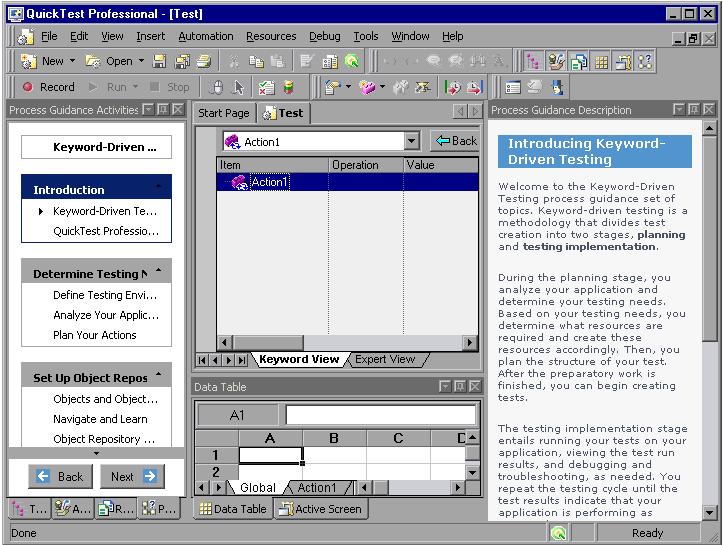Select Navigate and Learn topic
This screenshot has width=723, height=545.
(100, 419)
